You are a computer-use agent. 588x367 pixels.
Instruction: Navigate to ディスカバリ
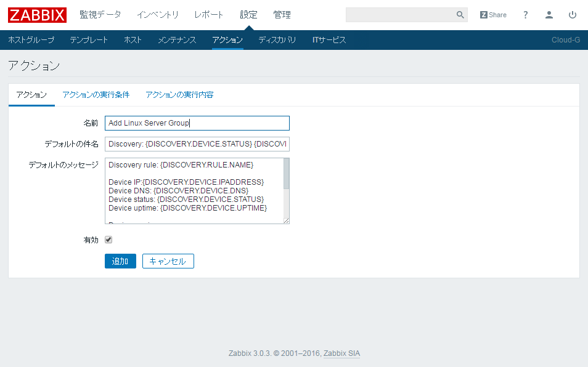[277, 39]
